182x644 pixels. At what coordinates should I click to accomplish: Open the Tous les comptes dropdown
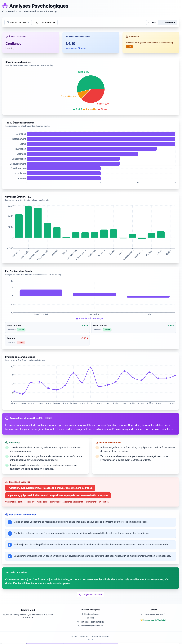pos(18,23)
